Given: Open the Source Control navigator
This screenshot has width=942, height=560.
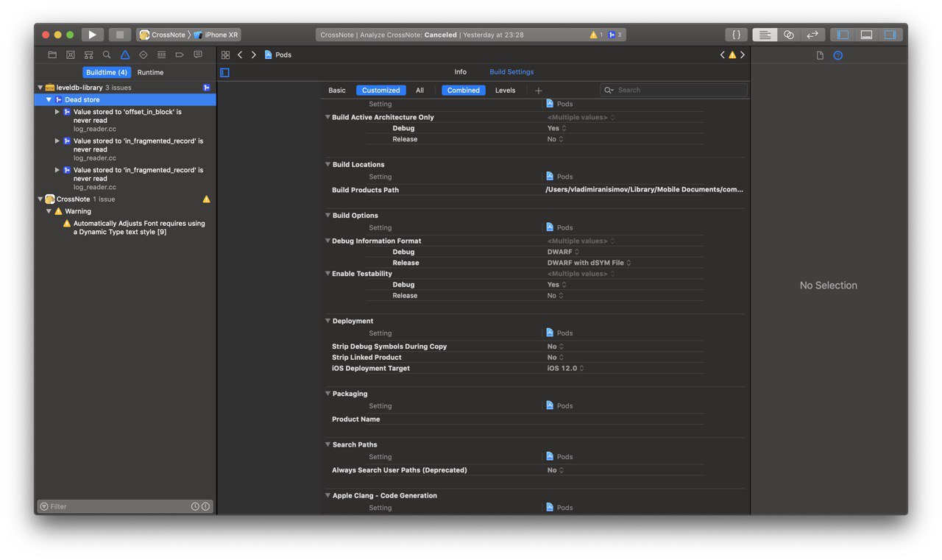Looking at the screenshot, I should coord(71,55).
